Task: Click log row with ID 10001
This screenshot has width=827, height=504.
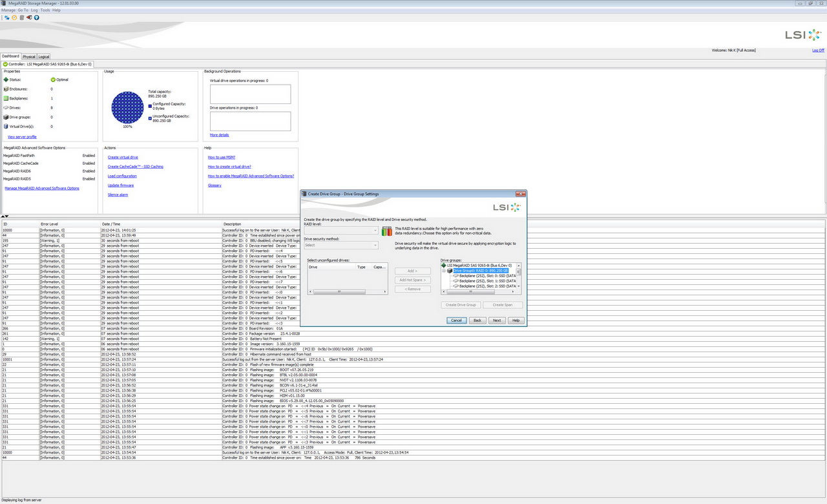Action: pyautogui.click(x=413, y=359)
